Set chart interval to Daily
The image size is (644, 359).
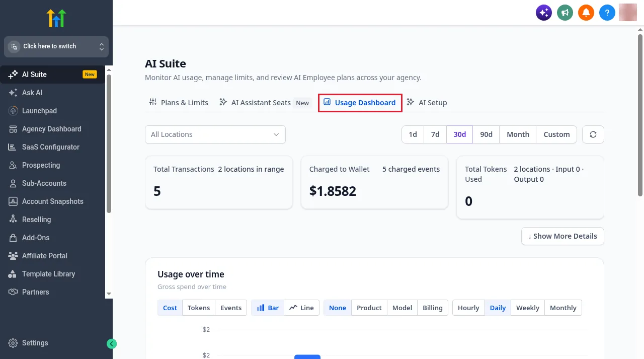498,308
